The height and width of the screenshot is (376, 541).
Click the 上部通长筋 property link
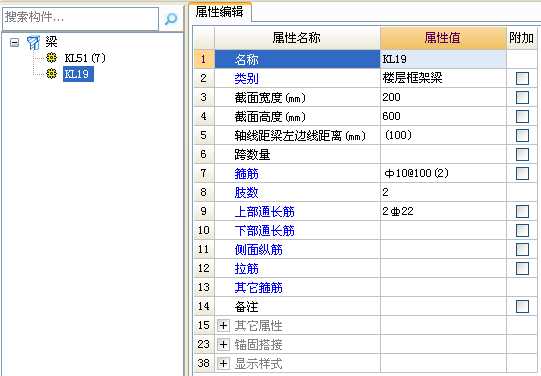click(x=264, y=211)
